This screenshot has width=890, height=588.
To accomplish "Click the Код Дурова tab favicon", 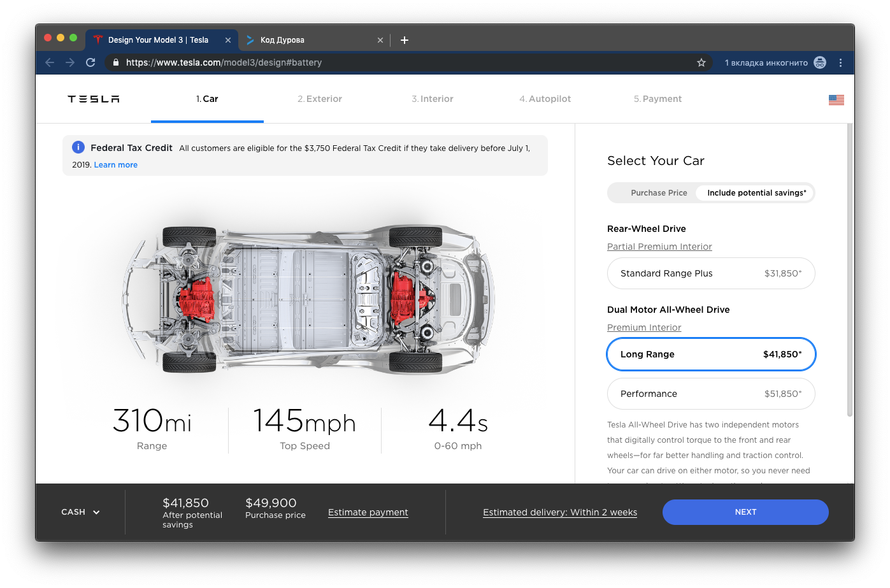I will pos(250,40).
